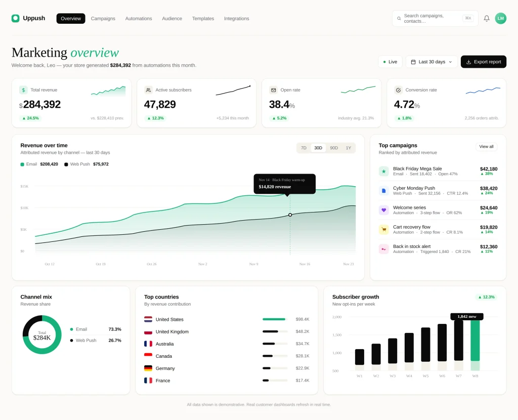Click the $42,180 campaign revenue value
This screenshot has width=518, height=420.
(489, 169)
